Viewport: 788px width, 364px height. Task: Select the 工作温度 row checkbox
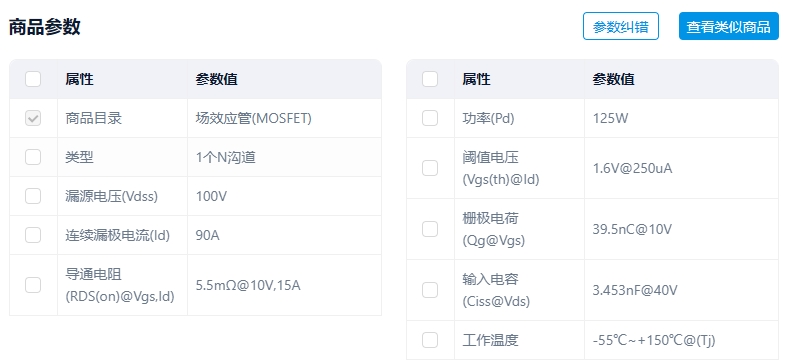[430, 340]
